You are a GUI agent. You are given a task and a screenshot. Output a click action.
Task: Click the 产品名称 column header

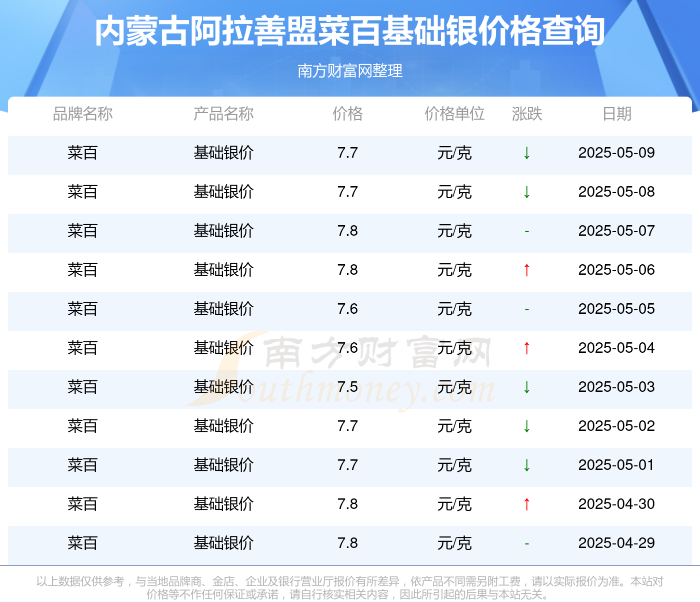click(223, 114)
